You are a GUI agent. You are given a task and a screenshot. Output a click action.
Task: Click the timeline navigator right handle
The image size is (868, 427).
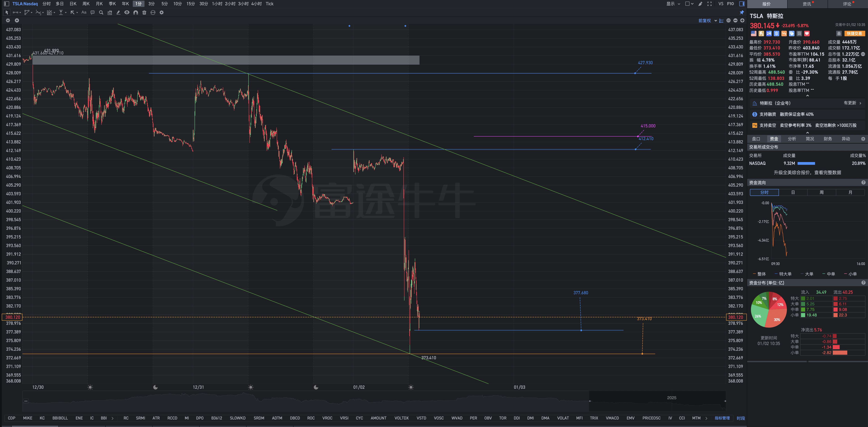(725, 401)
